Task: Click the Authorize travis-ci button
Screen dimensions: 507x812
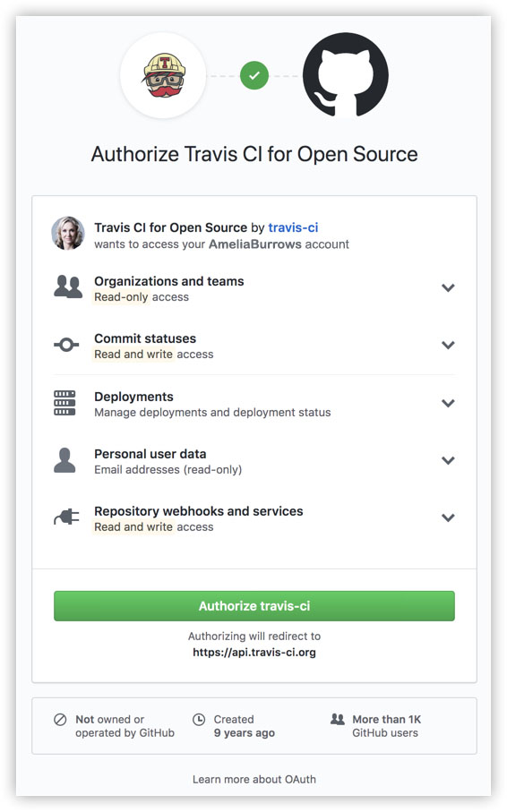Action: (x=254, y=606)
